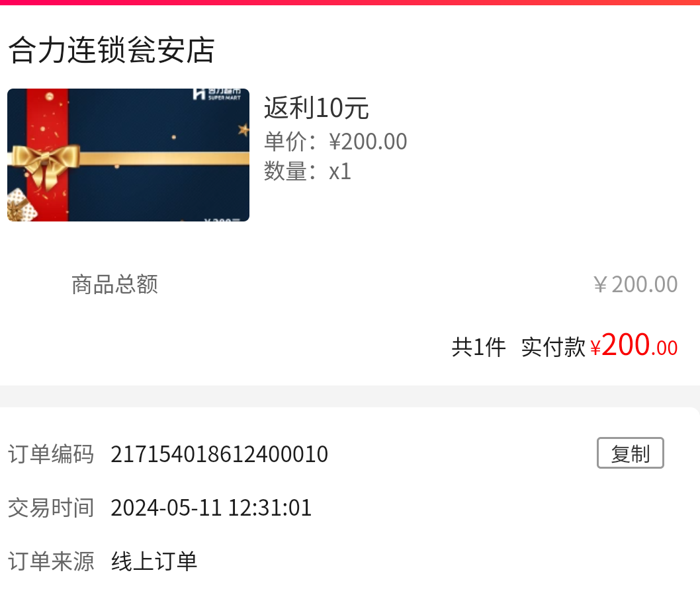The image size is (700, 593).
Task: Select the order source value 线上订单
Action: point(154,561)
